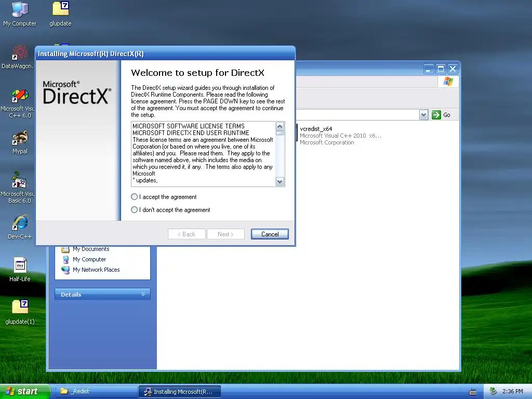Click the Microsoft Visual C++ 6.0 shortcut
Image resolution: width=532 pixels, height=399 pixels.
18,103
